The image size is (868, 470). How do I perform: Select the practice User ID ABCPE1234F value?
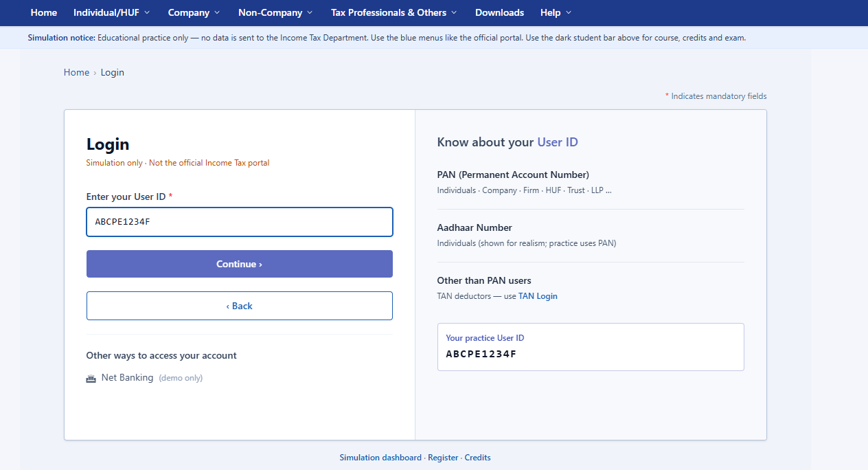click(x=481, y=354)
